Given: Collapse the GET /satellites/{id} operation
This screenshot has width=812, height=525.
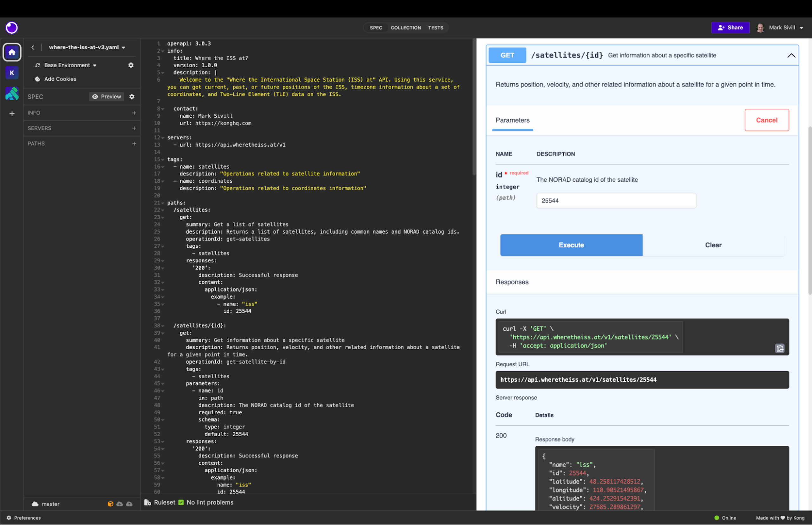Looking at the screenshot, I should (x=791, y=55).
